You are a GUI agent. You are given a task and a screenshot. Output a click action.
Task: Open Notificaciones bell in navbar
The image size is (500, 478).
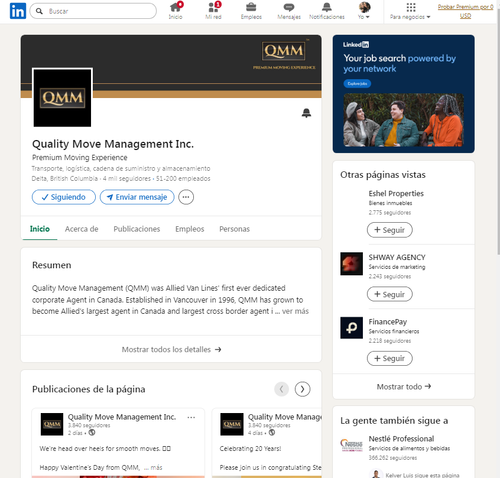pyautogui.click(x=327, y=11)
